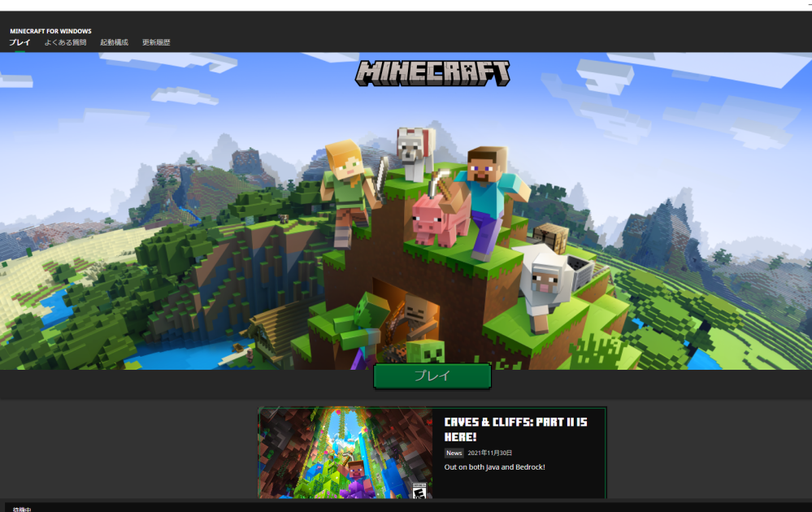Click the News tag label
Viewport: 812px width, 512px height.
click(454, 453)
